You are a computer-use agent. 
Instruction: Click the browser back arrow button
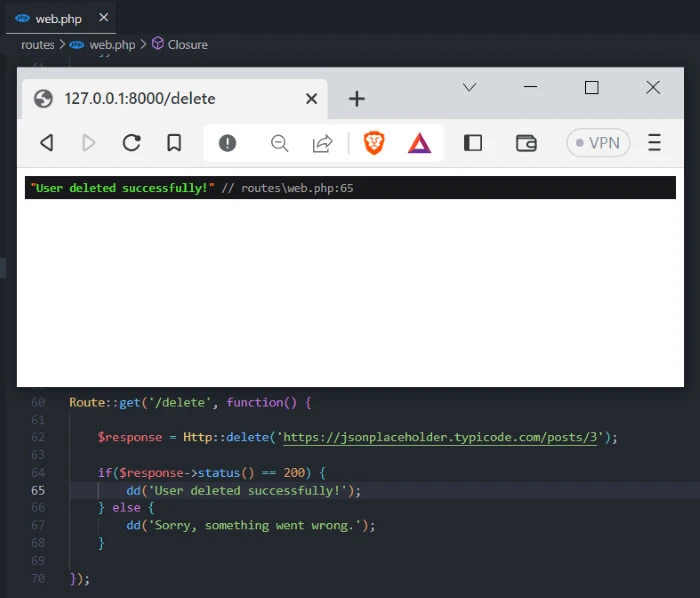coord(46,143)
